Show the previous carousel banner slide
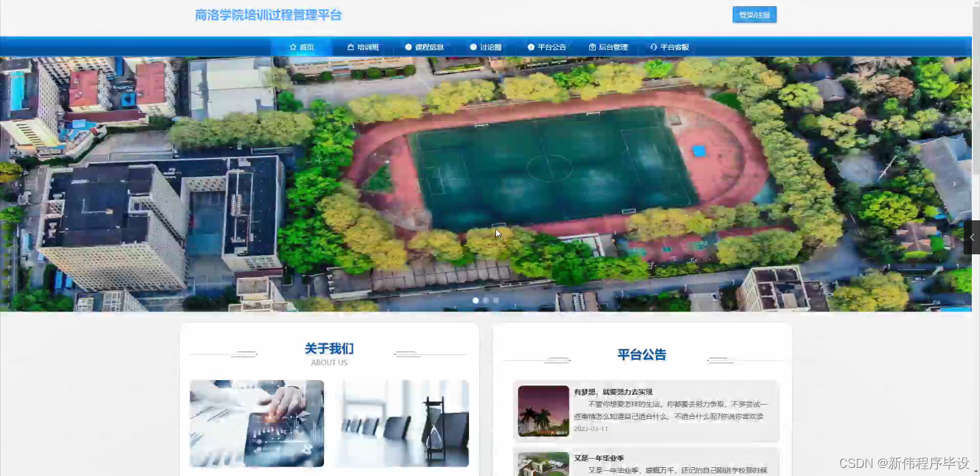This screenshot has width=980, height=476. 17,184
